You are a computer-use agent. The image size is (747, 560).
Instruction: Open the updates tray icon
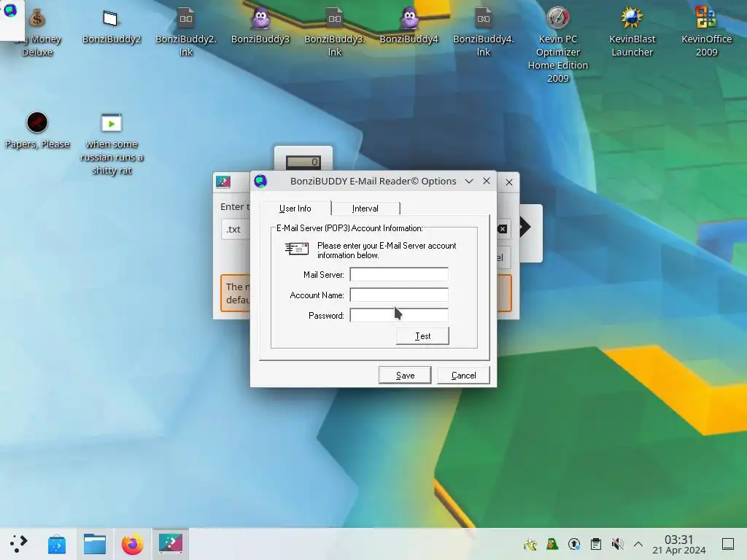pyautogui.click(x=574, y=543)
